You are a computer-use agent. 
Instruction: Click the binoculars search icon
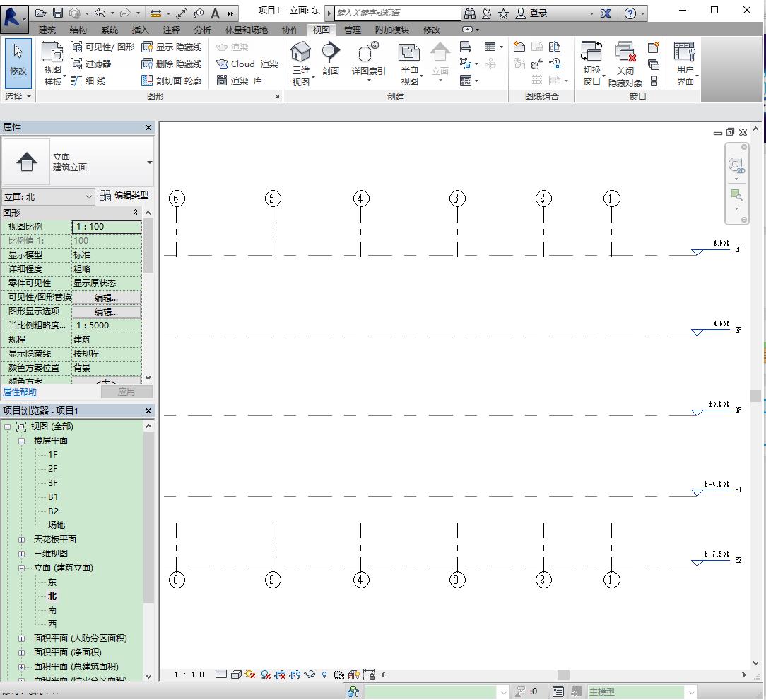point(469,13)
